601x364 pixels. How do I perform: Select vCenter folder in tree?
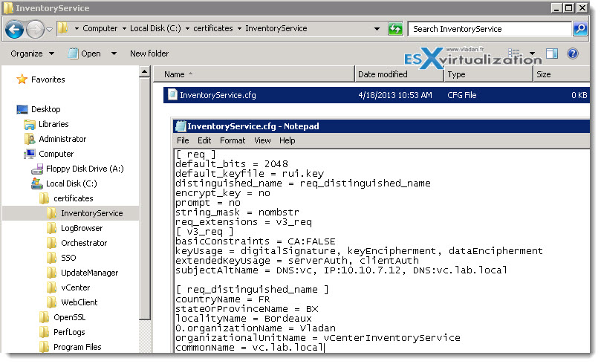click(x=76, y=287)
